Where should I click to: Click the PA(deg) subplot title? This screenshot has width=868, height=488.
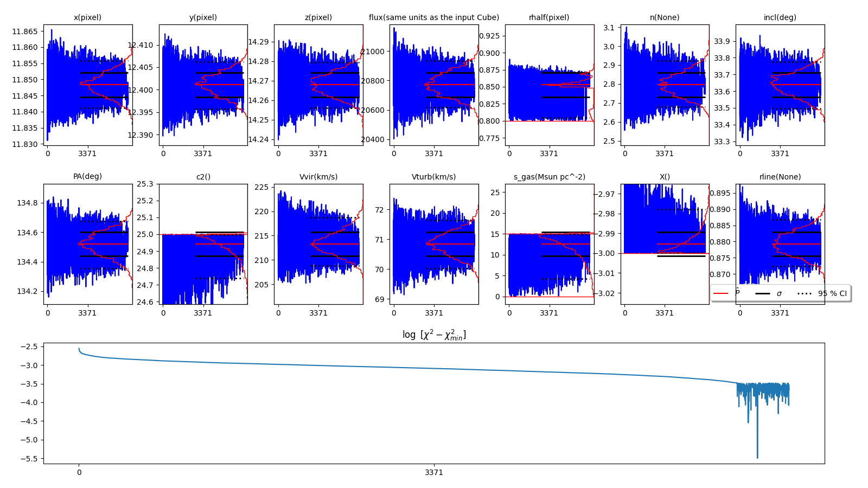[x=87, y=176]
